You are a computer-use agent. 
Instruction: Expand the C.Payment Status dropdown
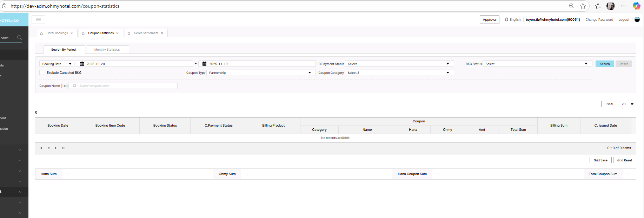click(399, 64)
